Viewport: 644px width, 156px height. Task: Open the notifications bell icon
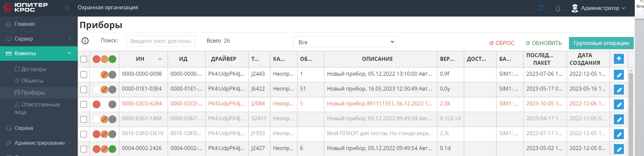tap(558, 8)
